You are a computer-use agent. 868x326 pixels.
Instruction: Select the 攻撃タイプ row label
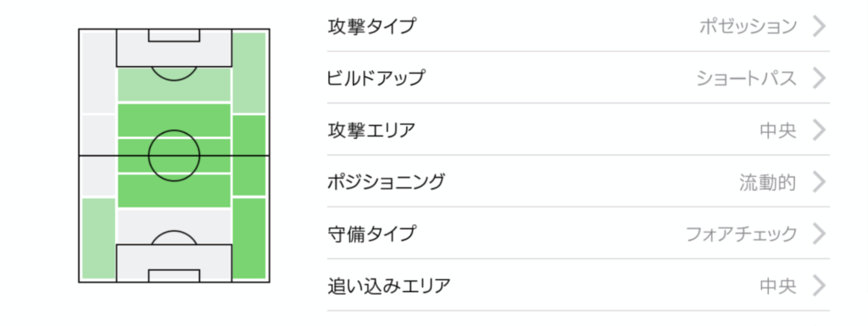tap(371, 26)
